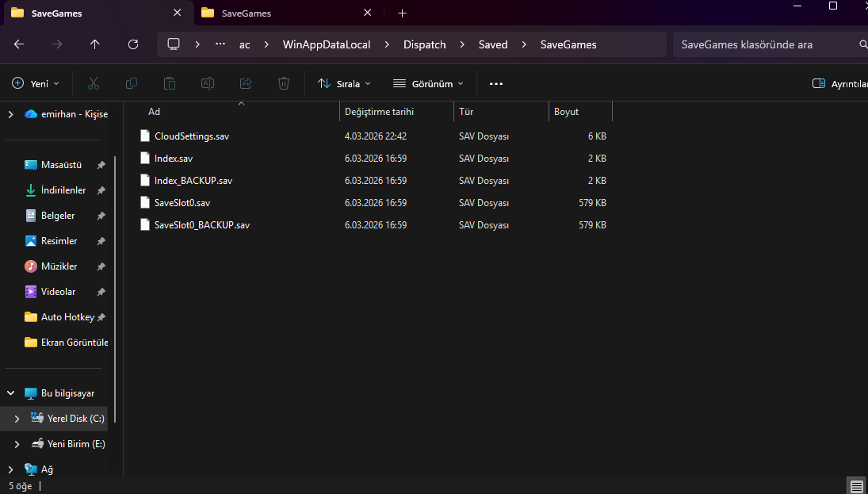Go up one folder level

(95, 44)
